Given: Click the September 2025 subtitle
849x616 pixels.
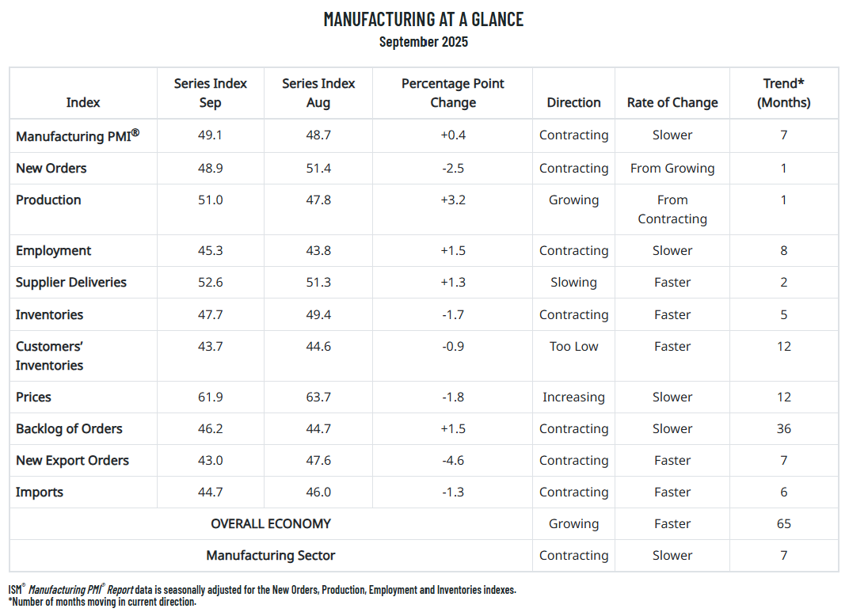Looking at the screenshot, I should coord(424,42).
